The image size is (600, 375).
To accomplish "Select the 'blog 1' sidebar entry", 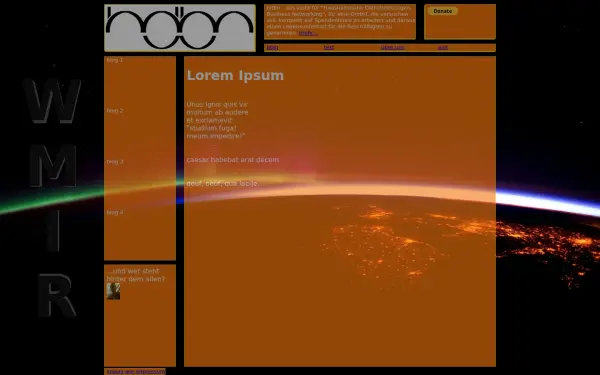I will [115, 60].
